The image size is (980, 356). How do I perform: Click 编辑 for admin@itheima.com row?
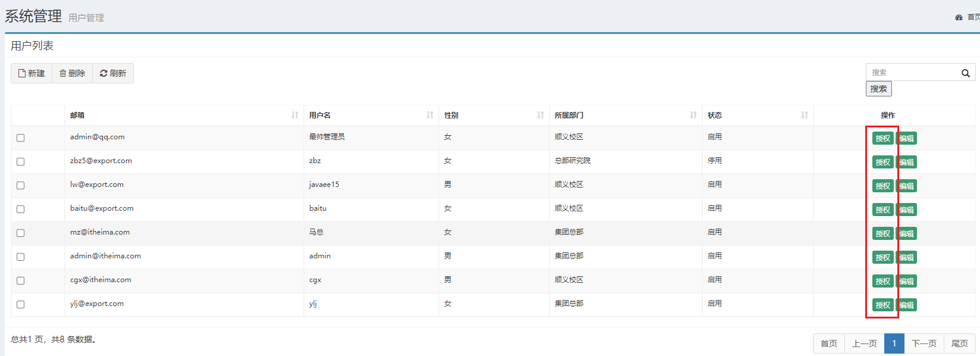(x=906, y=257)
